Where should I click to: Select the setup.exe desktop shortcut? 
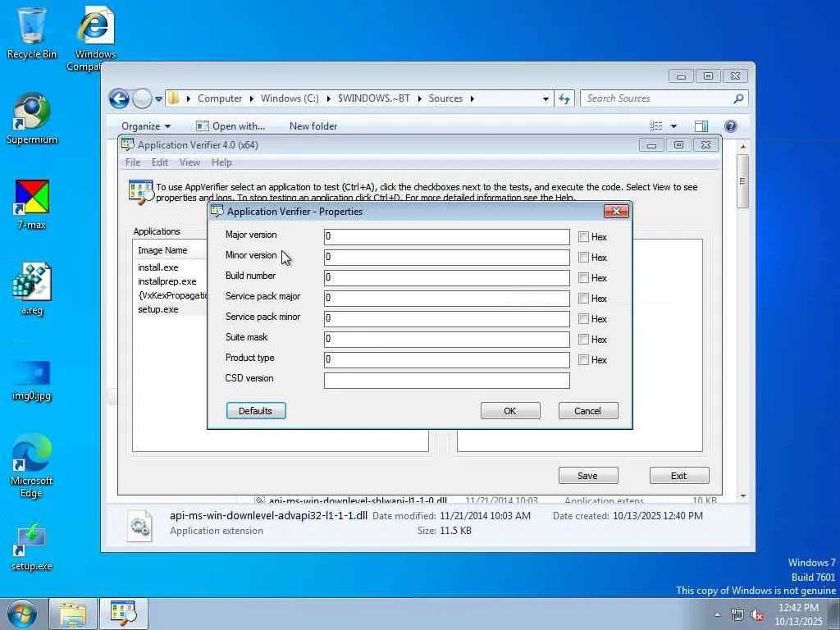(x=32, y=546)
